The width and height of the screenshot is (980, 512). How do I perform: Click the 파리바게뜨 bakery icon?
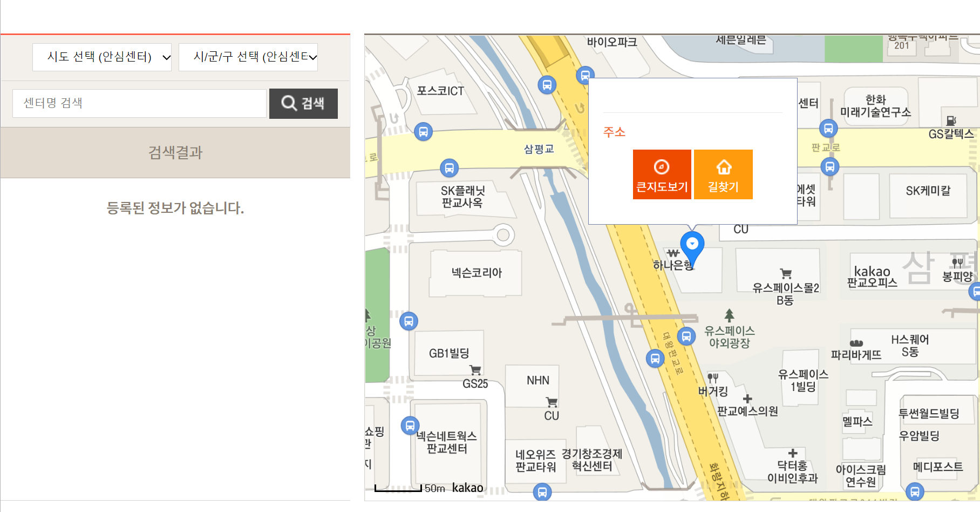click(x=856, y=343)
